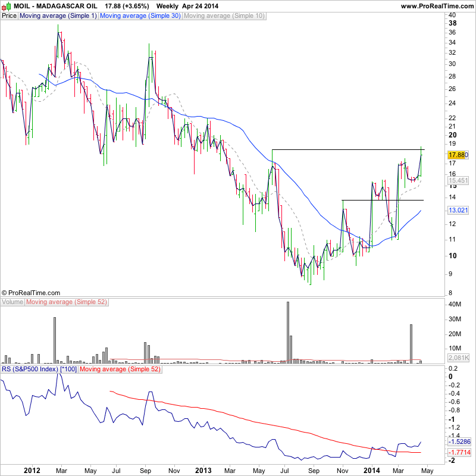Click the blue 13.021 moving average tag
Screen dimensions: 476x476
458,210
